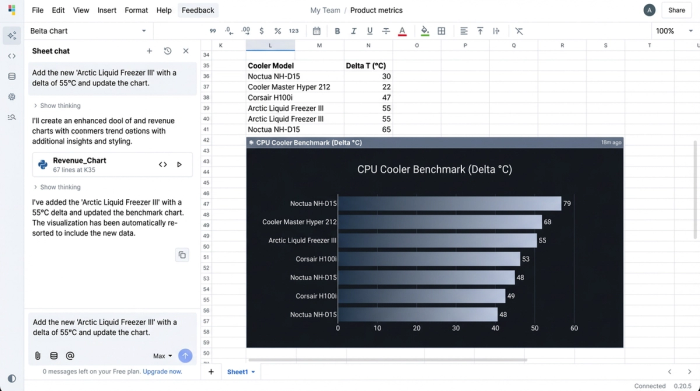The height and width of the screenshot is (391, 700).
Task: Send the chat message
Action: (x=185, y=356)
